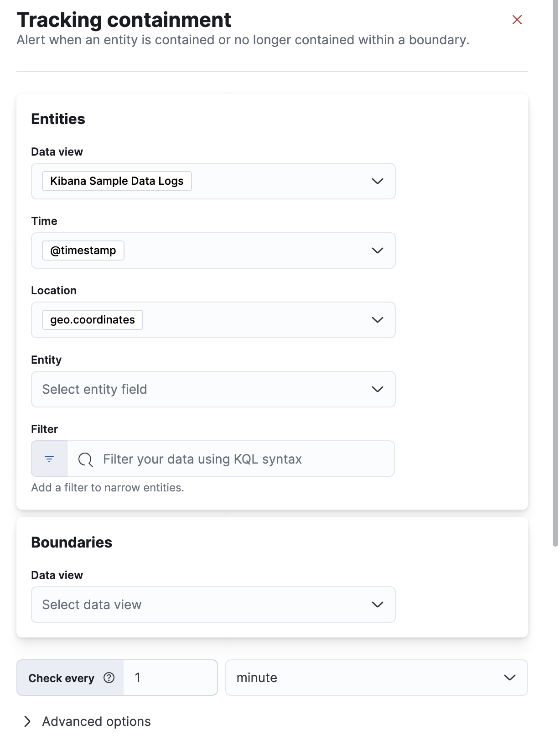The height and width of the screenshot is (741, 560).
Task: Click the help icon next to Check every
Action: click(109, 678)
